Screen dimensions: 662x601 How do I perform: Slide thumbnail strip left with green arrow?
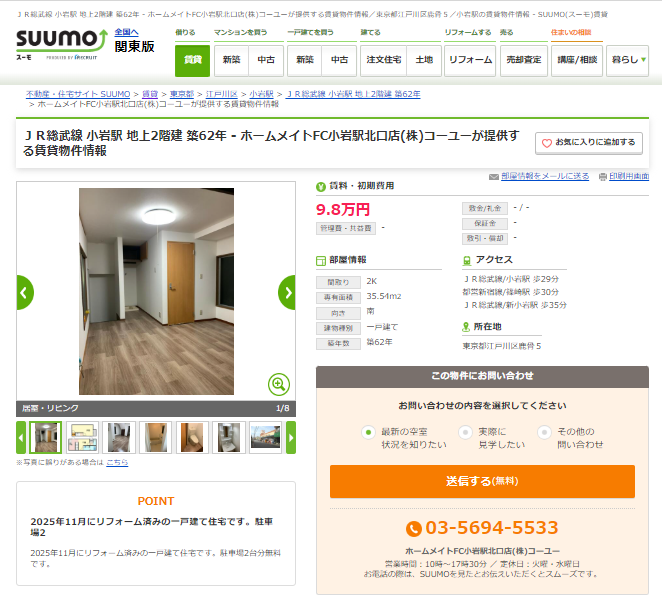click(21, 438)
